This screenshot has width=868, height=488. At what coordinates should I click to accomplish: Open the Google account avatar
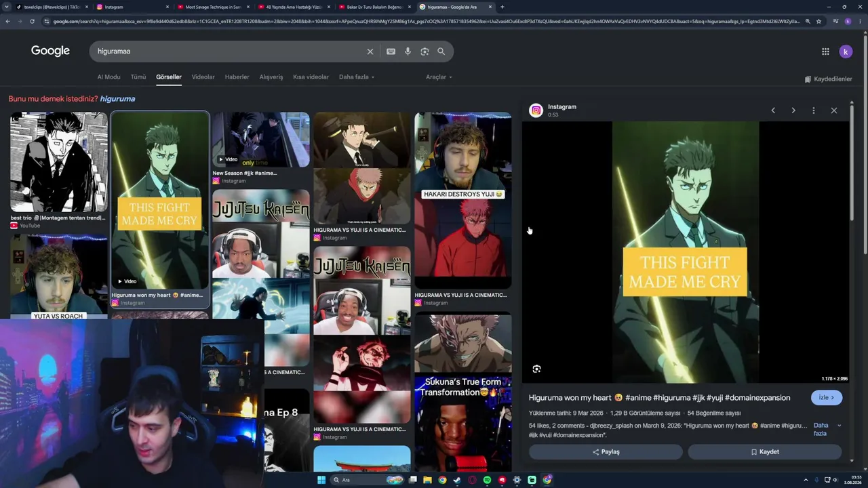pyautogui.click(x=846, y=52)
